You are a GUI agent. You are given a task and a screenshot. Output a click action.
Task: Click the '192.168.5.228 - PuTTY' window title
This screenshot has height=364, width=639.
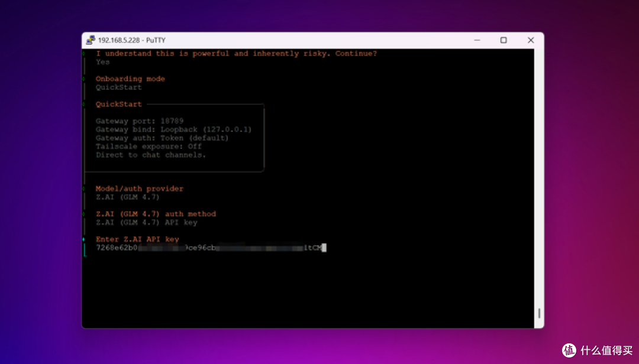click(131, 40)
